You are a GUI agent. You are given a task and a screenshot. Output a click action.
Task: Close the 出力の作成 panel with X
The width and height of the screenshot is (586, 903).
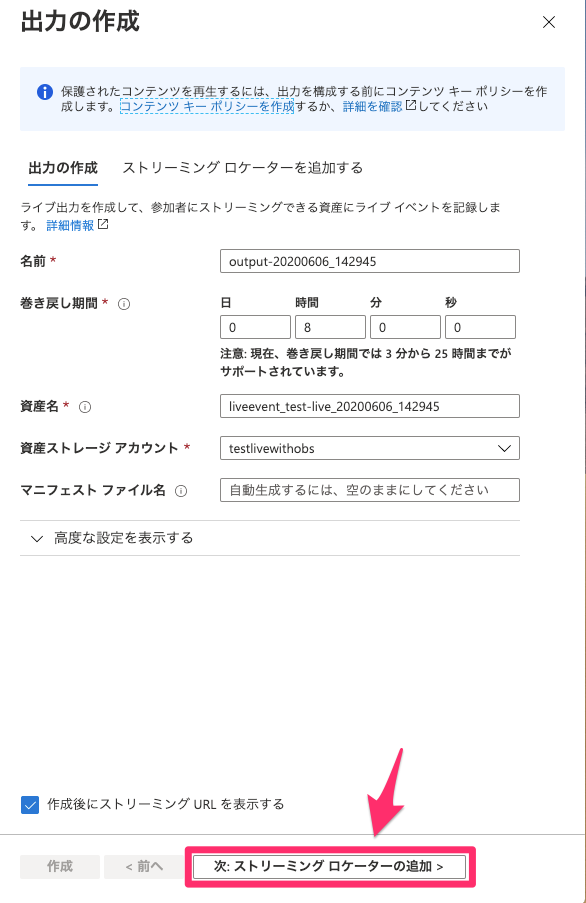click(x=549, y=22)
